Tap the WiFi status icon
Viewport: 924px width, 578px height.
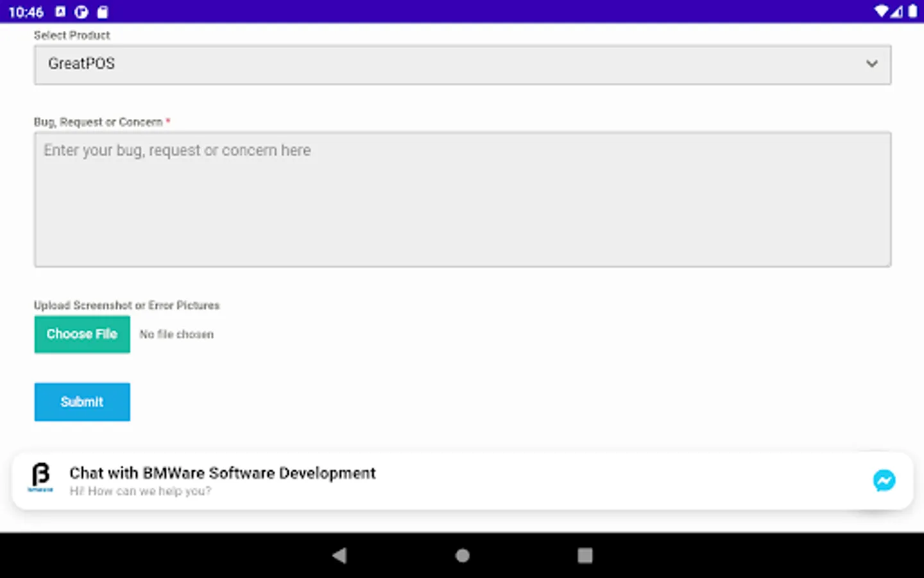click(881, 12)
